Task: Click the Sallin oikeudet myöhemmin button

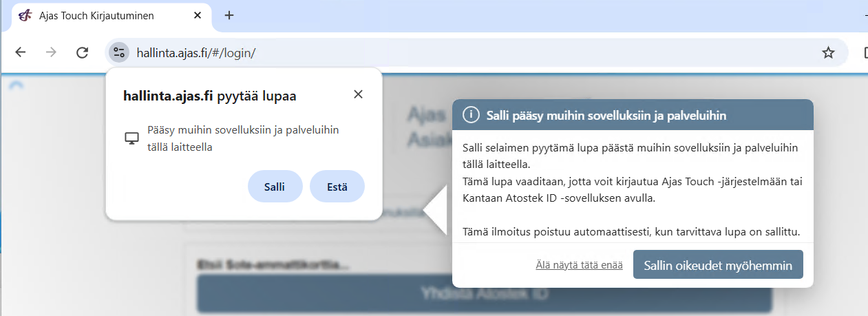Action: pos(718,265)
